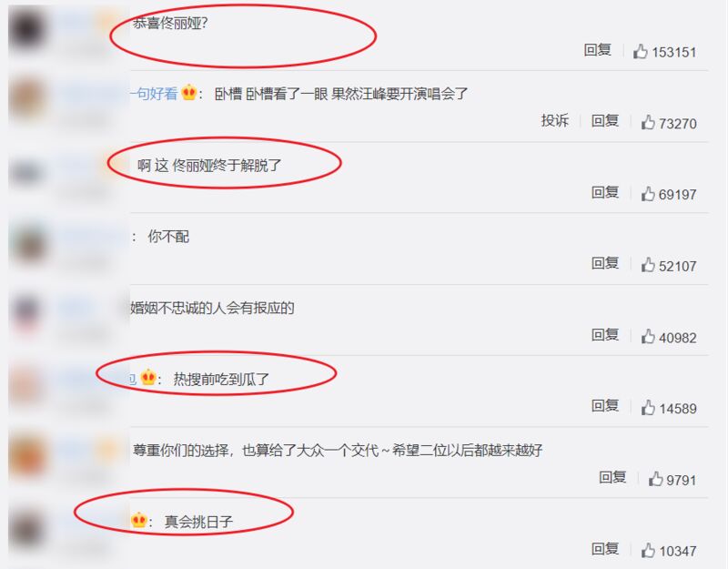Reply to 热搜前吃到瓜了 comment
The height and width of the screenshot is (569, 728).
(x=605, y=406)
